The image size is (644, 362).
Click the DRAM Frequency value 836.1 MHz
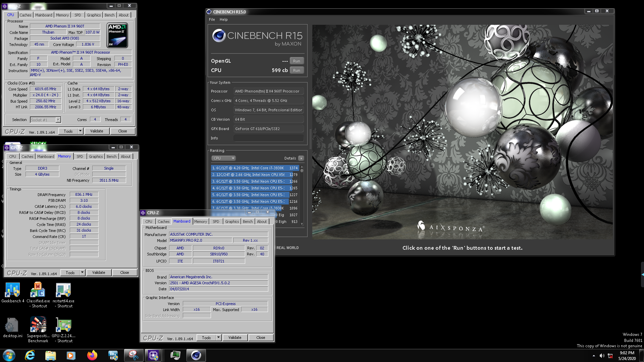coord(84,194)
